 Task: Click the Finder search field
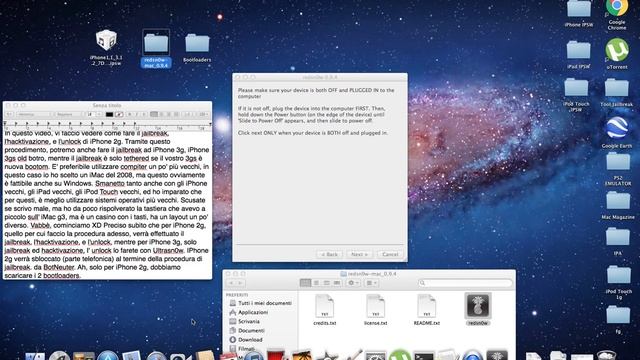(x=465, y=283)
